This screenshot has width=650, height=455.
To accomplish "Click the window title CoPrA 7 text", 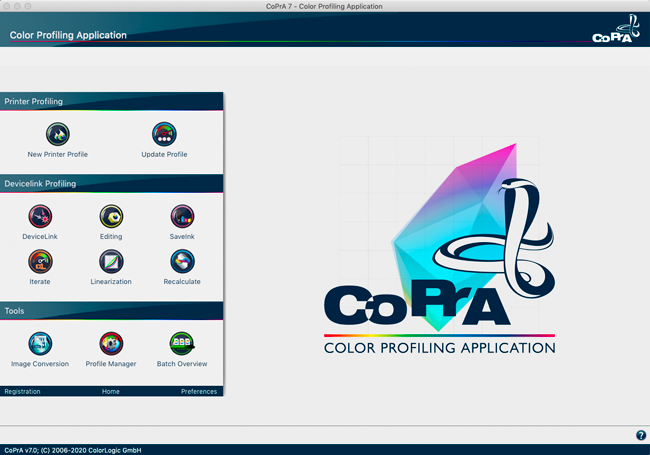I will [324, 6].
